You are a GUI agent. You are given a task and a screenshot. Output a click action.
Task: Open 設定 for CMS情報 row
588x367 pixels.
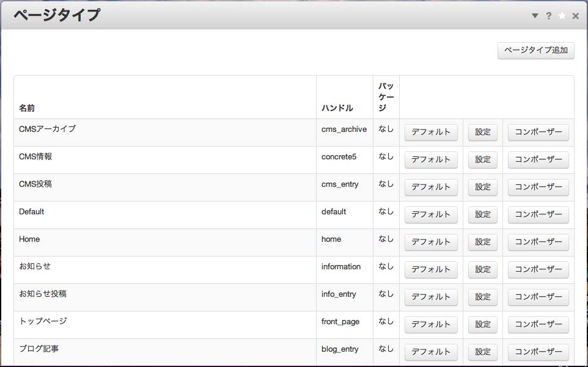tap(483, 159)
